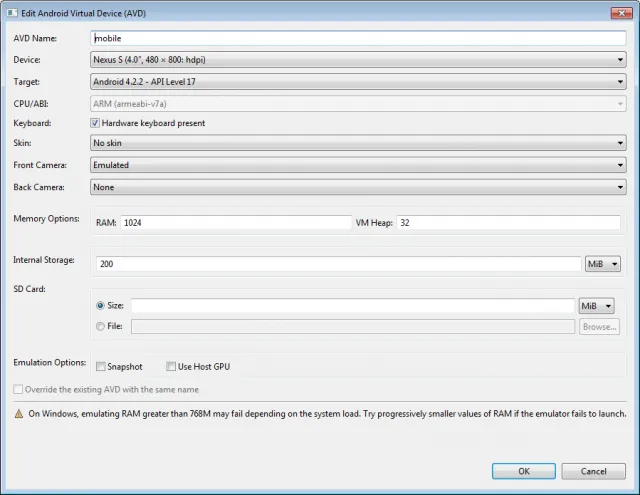Toggle Hardware keyboard present checkbox
This screenshot has height=495, width=640.
pyautogui.click(x=95, y=123)
